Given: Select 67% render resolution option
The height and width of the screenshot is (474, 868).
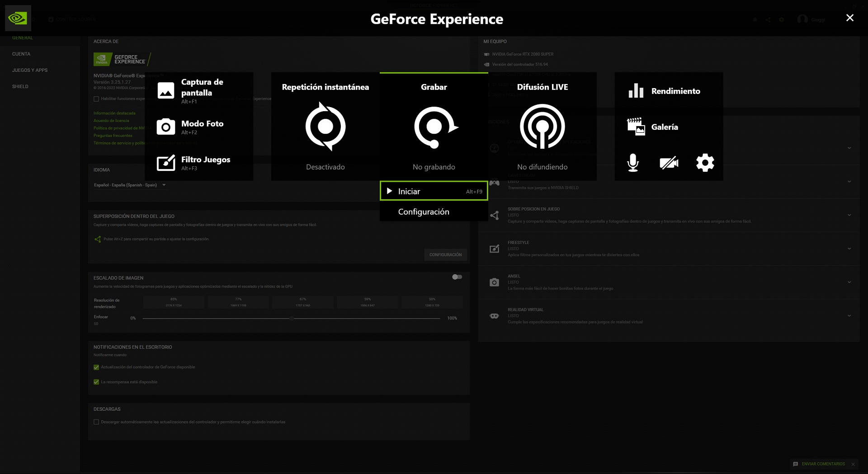Looking at the screenshot, I should pyautogui.click(x=303, y=302).
